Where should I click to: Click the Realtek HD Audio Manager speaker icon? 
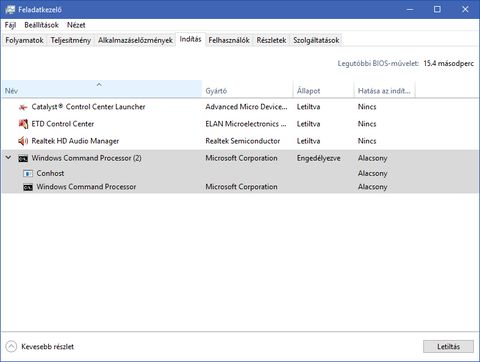tap(23, 141)
